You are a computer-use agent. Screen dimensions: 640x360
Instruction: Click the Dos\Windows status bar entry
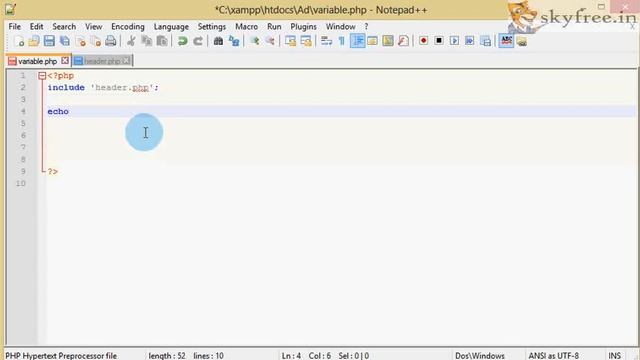tap(480, 356)
